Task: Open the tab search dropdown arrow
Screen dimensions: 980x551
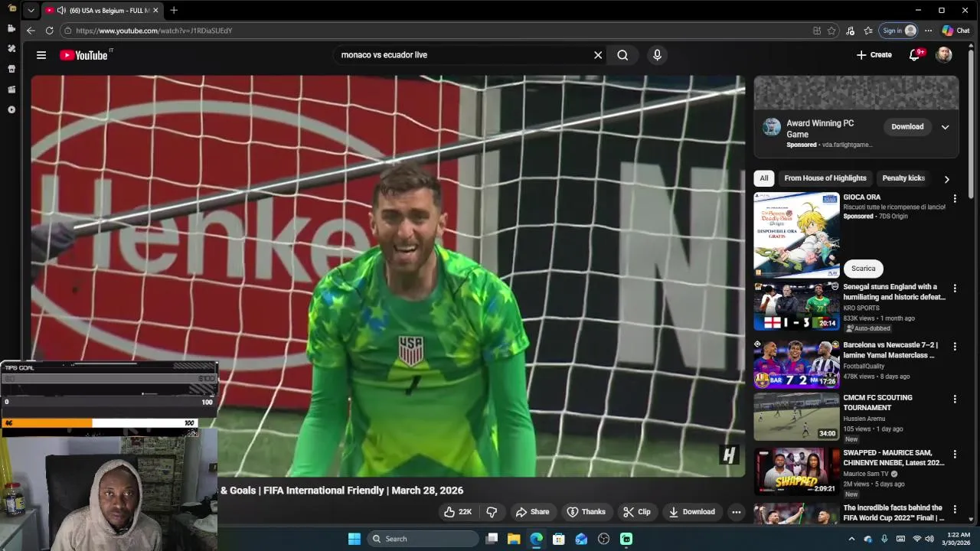Action: [31, 11]
